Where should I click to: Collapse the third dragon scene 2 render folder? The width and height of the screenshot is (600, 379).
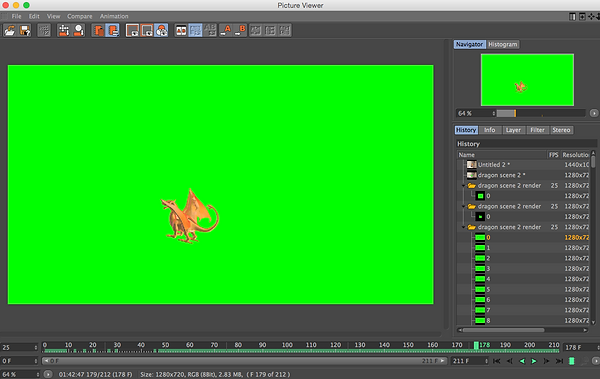pyautogui.click(x=463, y=227)
